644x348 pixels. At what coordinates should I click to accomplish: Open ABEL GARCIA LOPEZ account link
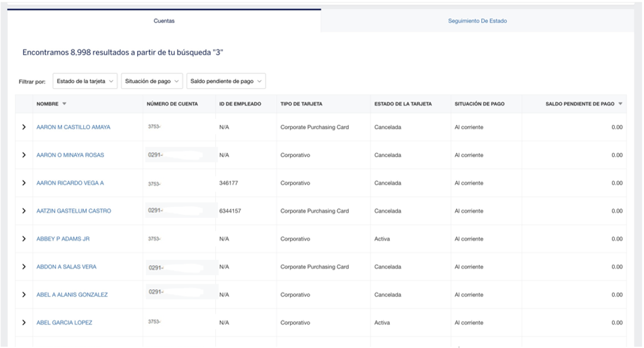[64, 322]
